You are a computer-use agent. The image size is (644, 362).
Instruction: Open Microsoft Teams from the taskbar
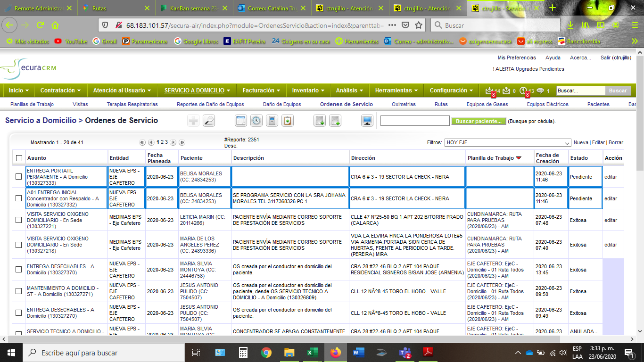point(405,352)
